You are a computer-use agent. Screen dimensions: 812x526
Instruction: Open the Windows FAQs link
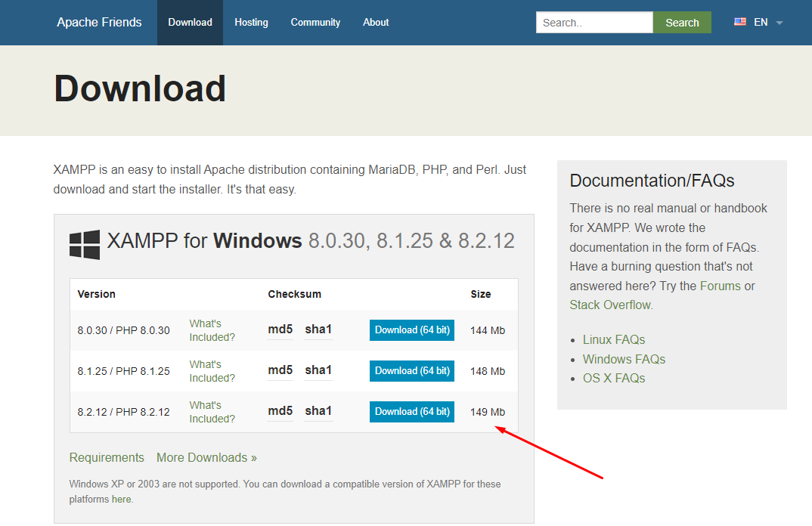(624, 359)
